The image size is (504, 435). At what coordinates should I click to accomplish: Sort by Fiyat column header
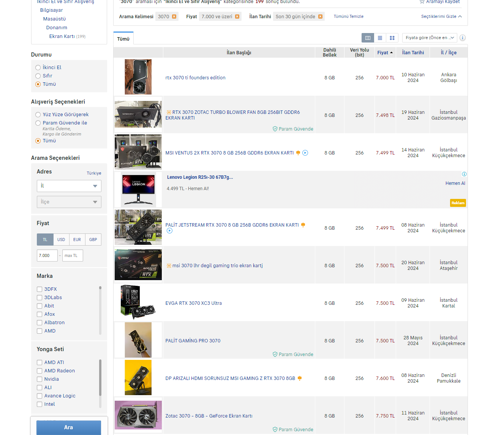tap(385, 53)
